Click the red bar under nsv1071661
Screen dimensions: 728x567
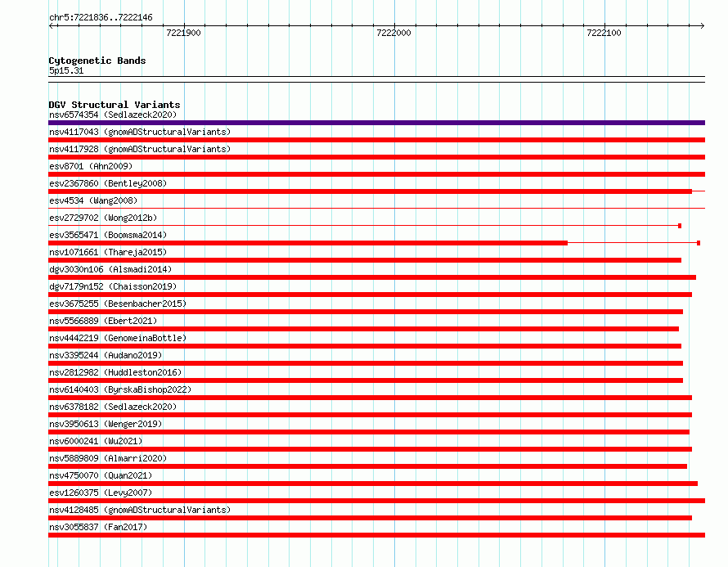click(365, 260)
